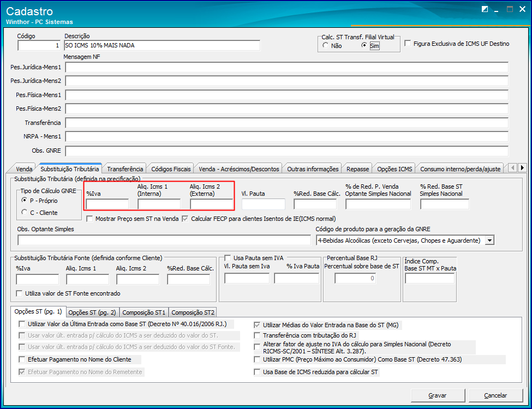Select Opções ST (pg. 1) tab
This screenshot has height=409, width=532.
tap(38, 311)
